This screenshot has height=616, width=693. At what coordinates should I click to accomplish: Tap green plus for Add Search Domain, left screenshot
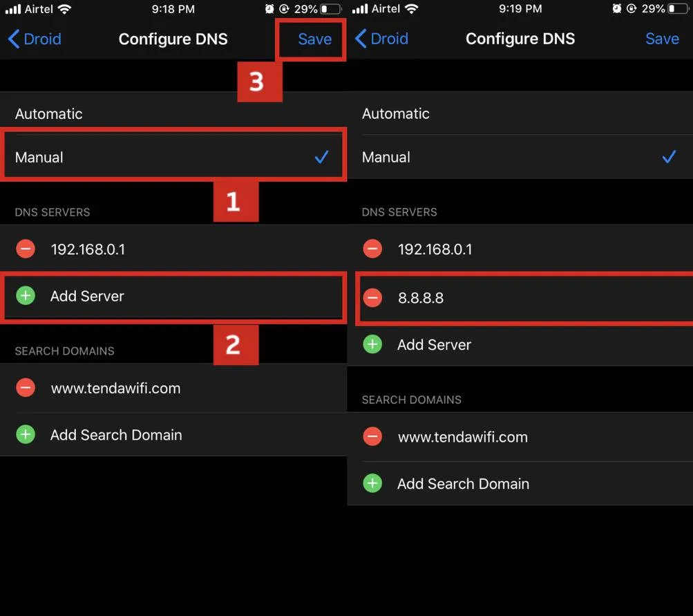26,435
